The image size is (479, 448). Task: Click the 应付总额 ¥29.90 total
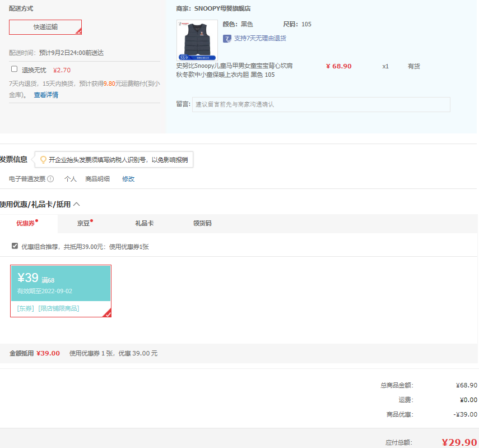[x=459, y=442]
